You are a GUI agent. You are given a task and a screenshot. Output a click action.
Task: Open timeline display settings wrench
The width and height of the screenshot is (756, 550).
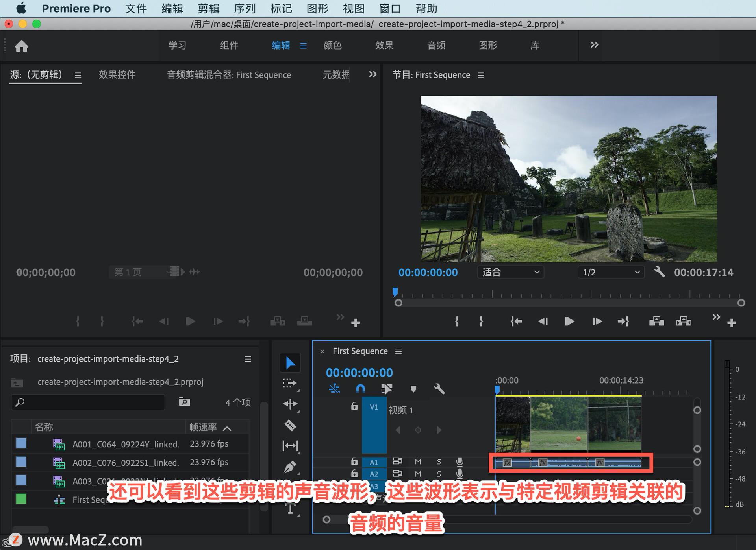[439, 389]
